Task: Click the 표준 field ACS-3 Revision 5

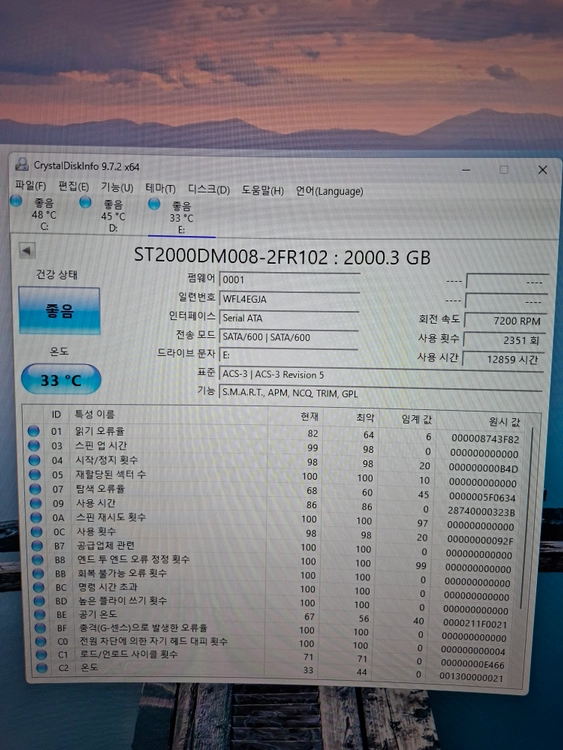Action: pyautogui.click(x=381, y=375)
